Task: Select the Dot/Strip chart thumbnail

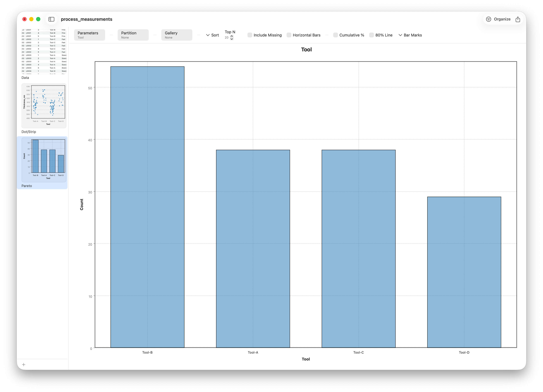Action: click(44, 106)
